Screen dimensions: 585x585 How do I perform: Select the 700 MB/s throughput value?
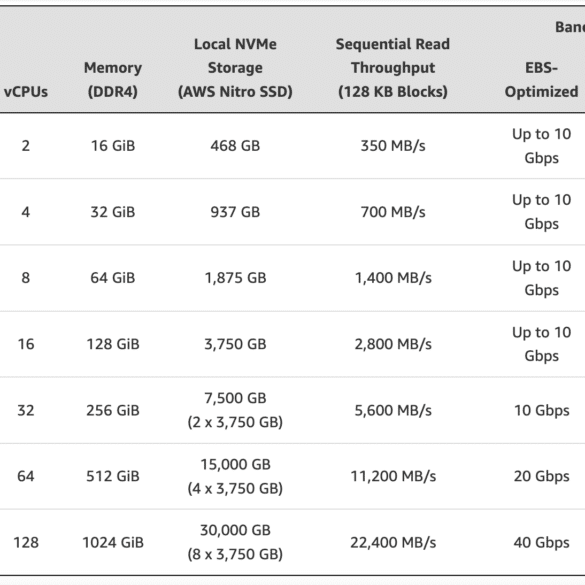point(393,212)
